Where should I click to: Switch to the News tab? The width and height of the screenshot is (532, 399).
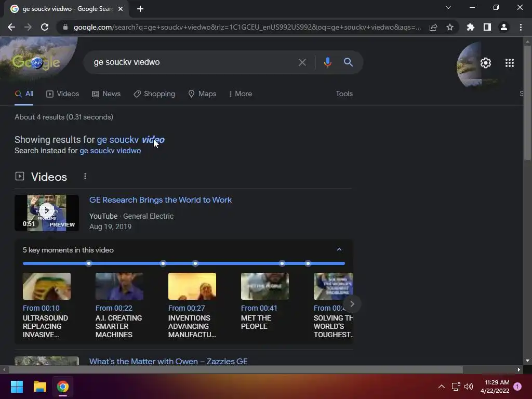coord(106,94)
